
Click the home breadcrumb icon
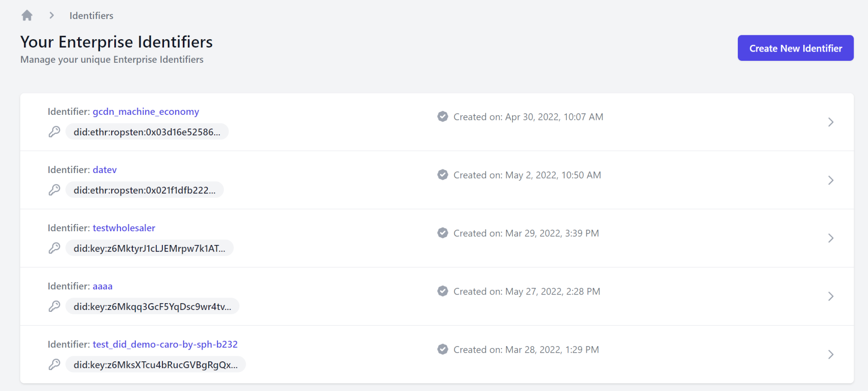[27, 16]
